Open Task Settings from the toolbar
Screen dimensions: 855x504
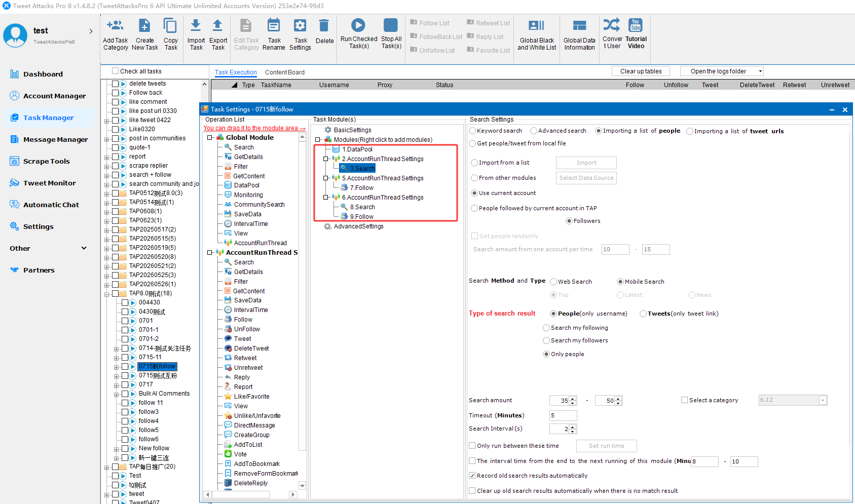coord(300,25)
